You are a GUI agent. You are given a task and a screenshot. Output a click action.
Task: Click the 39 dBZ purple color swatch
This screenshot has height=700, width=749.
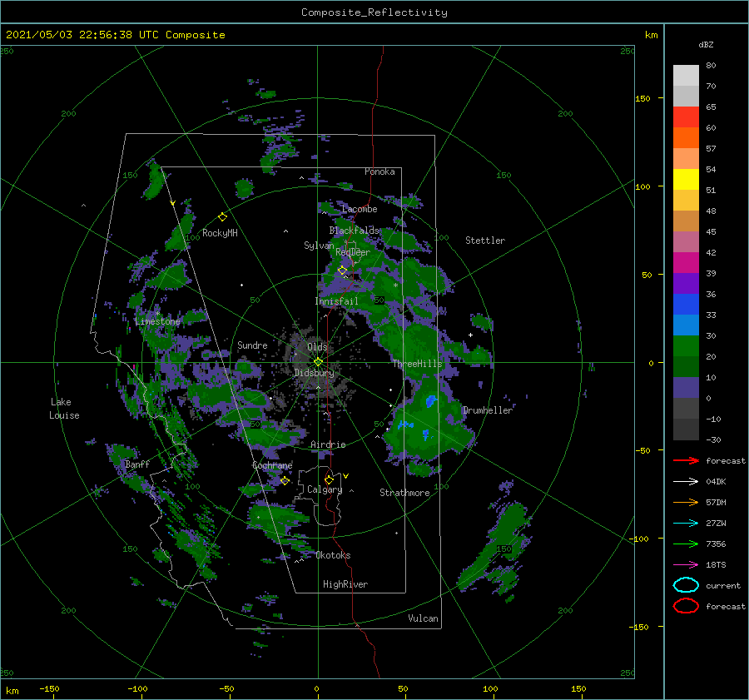pos(686,283)
